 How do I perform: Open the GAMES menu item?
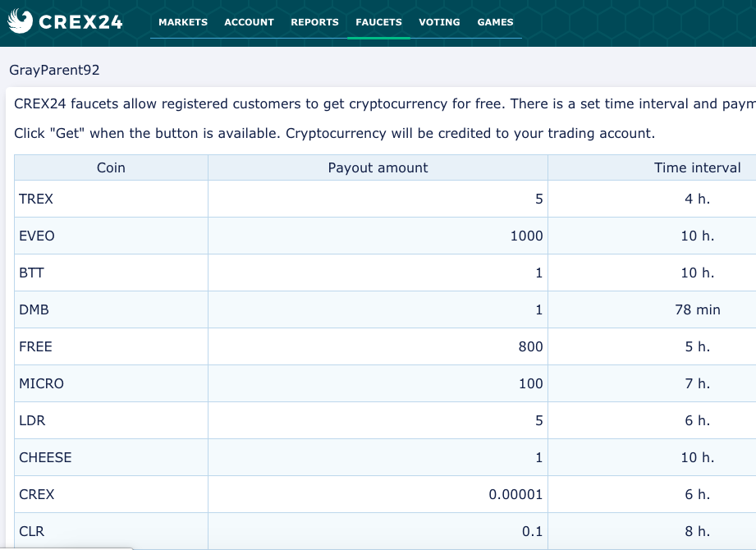tap(495, 22)
